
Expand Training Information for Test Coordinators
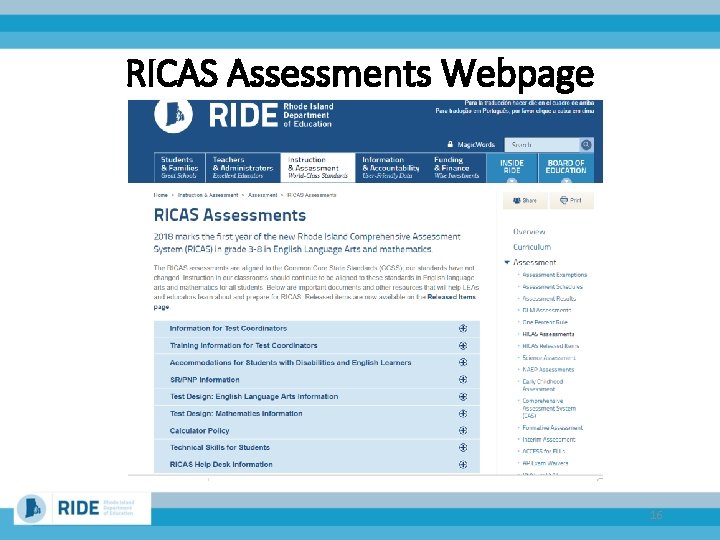[317, 346]
